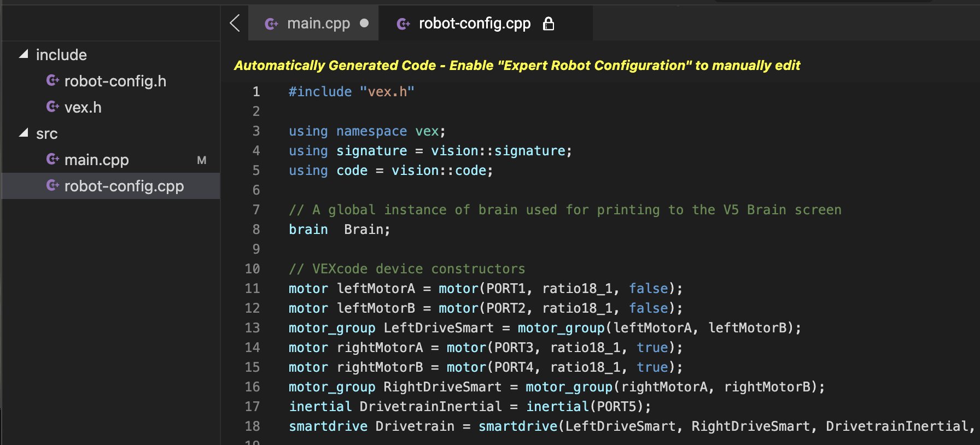Click the RightDriveSmart motor_group line
The height and width of the screenshot is (445, 980).
click(557, 387)
